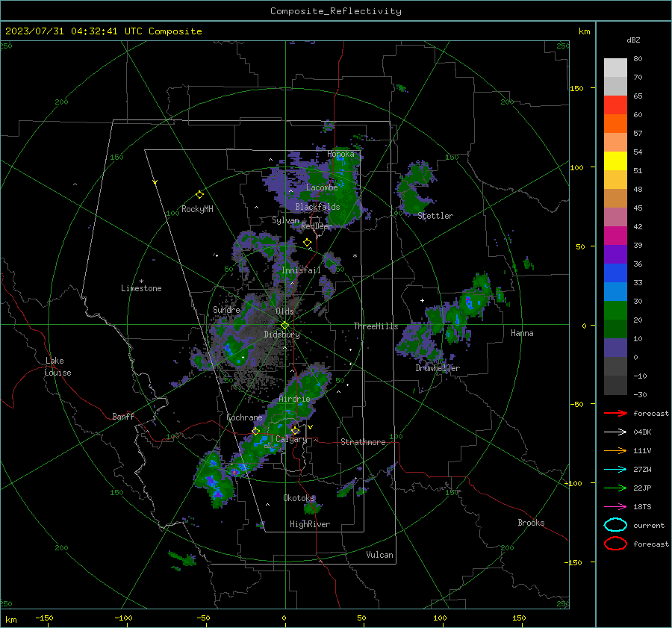Click the yellow radar-site diamond at Didsbury
672x628 pixels.
click(x=284, y=326)
